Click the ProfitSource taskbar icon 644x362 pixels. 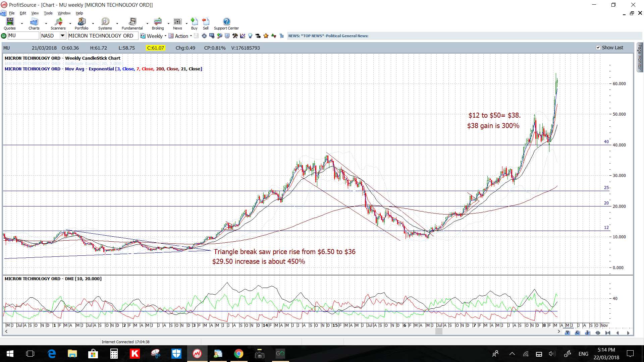[x=197, y=354]
